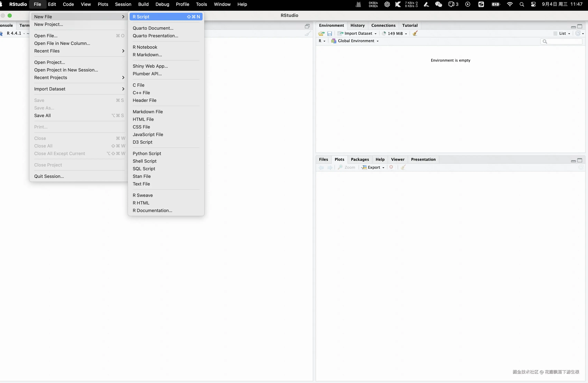Click the clear environment broom icon
The height and width of the screenshot is (383, 588).
(415, 33)
